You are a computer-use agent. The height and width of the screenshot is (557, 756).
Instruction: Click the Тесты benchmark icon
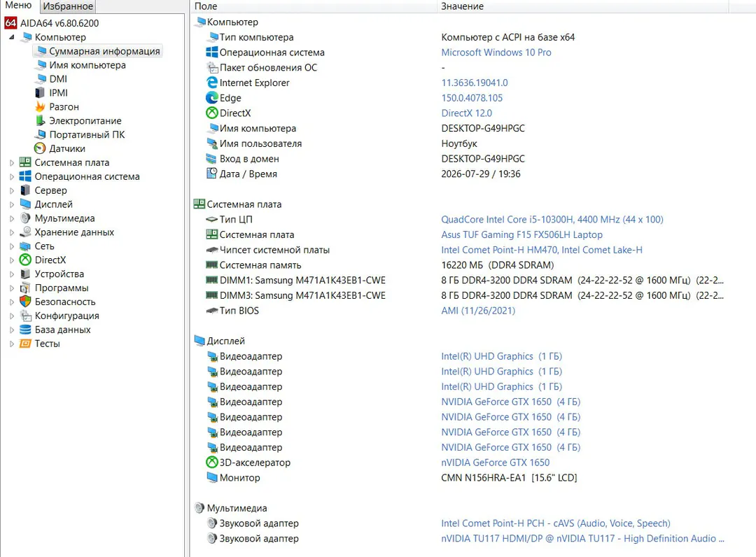point(25,344)
